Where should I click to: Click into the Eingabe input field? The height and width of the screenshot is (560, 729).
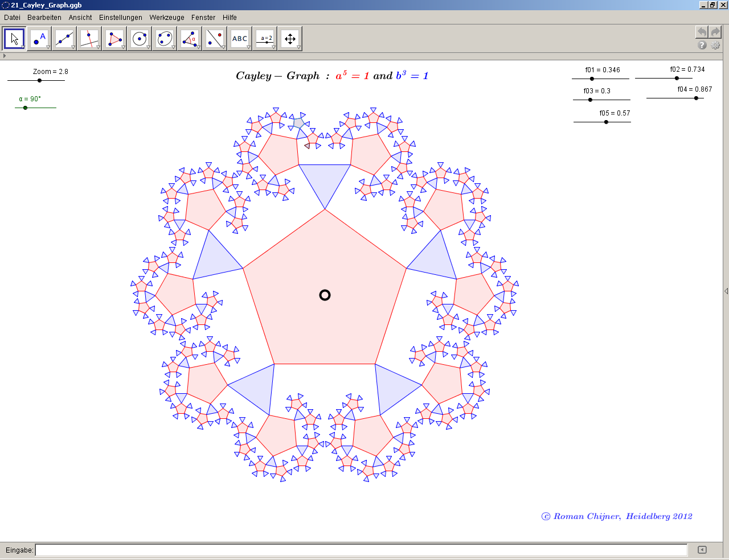[361, 550]
